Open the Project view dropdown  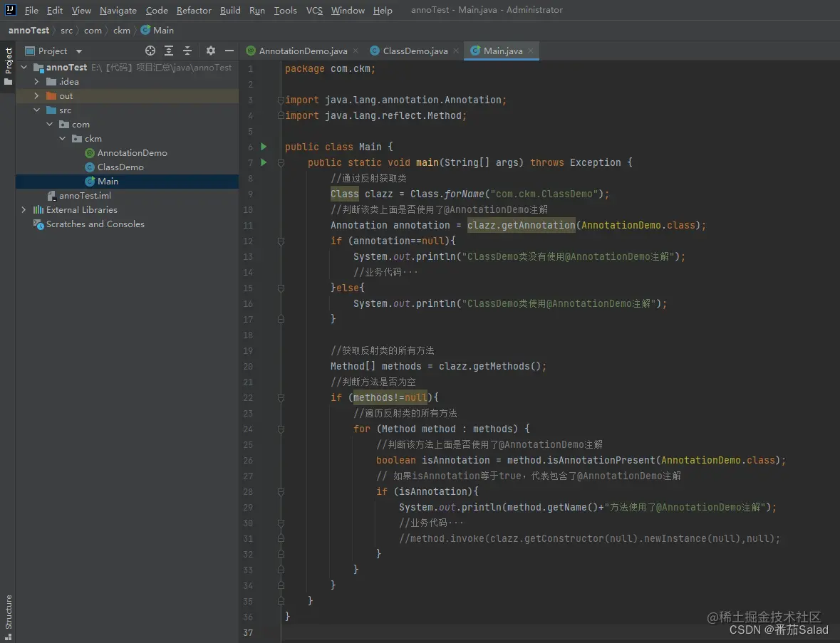coord(79,51)
